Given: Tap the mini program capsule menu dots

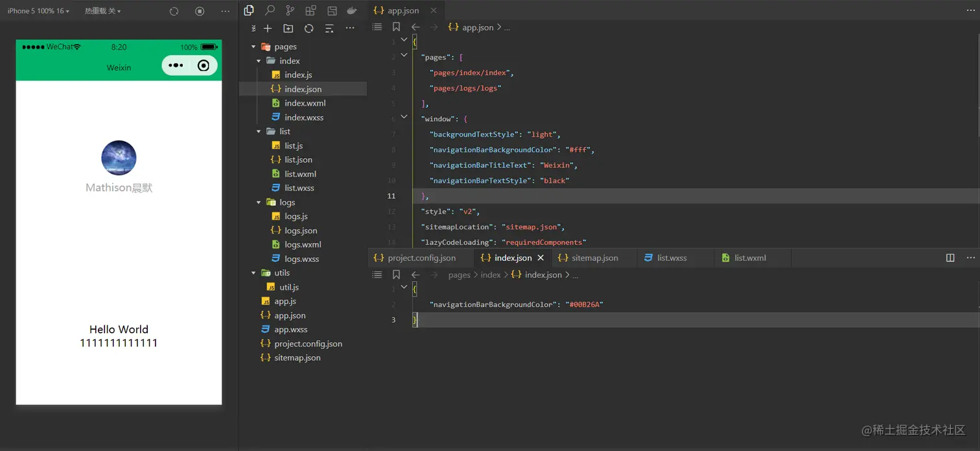Looking at the screenshot, I should [x=176, y=65].
